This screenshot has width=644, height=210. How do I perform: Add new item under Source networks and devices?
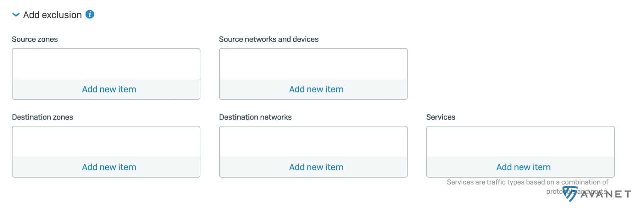(316, 89)
